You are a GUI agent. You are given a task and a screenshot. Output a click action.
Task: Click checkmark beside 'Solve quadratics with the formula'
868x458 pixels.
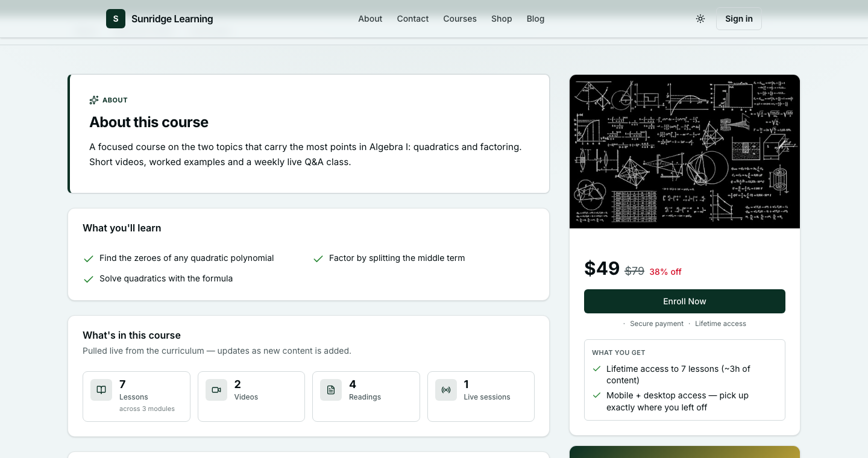89,279
